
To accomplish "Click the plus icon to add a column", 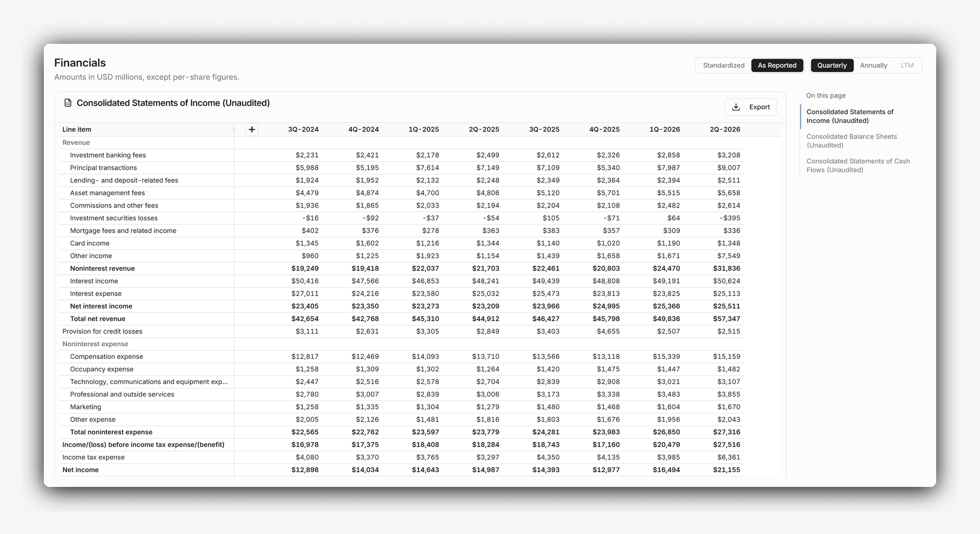I will [252, 129].
